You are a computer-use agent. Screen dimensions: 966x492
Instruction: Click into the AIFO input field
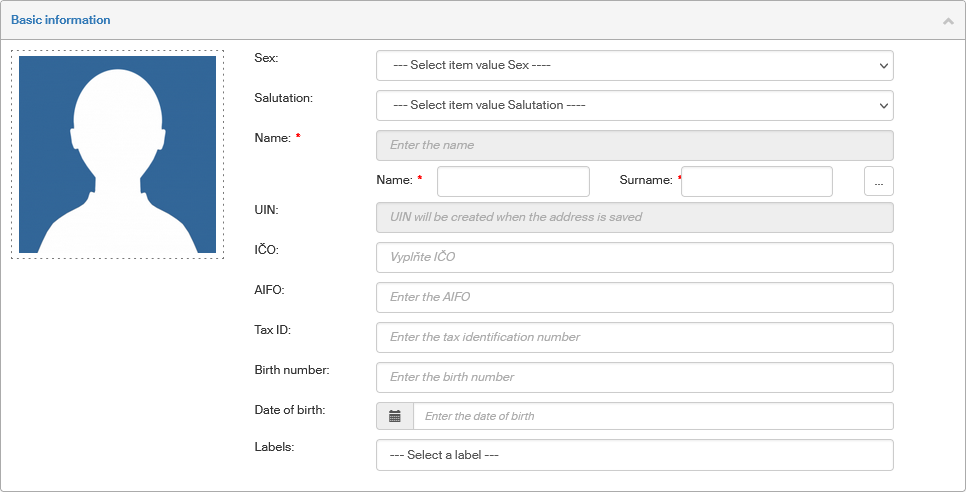(634, 297)
